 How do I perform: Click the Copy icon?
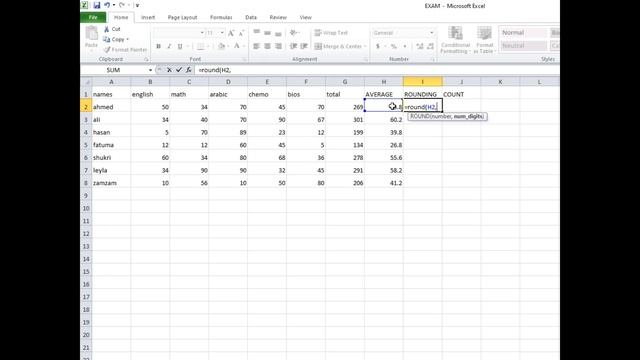point(107,39)
